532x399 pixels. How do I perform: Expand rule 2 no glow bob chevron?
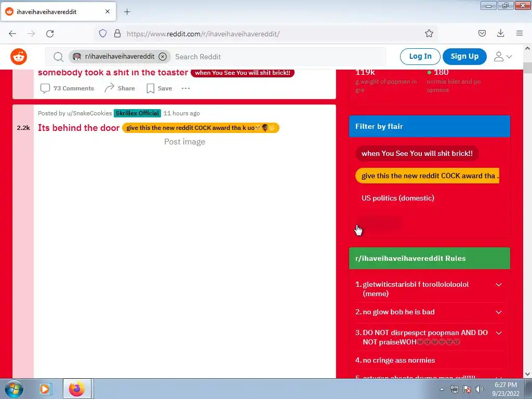click(x=499, y=312)
